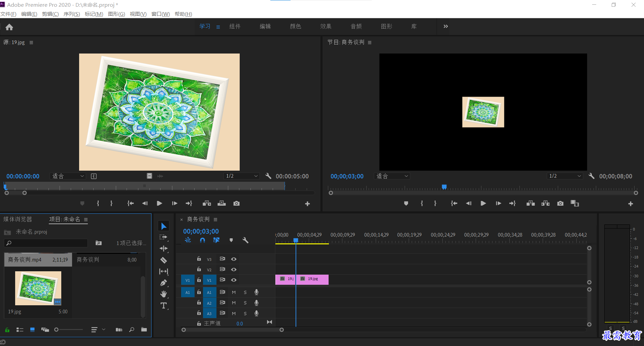The image size is (644, 346).
Task: Export frame from program monitor camera icon
Action: point(560,203)
